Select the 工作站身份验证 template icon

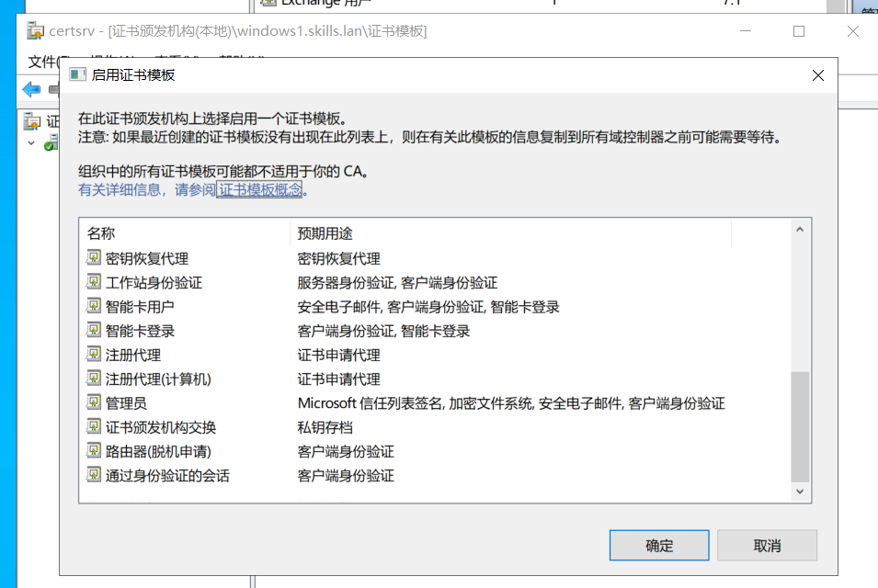click(94, 282)
